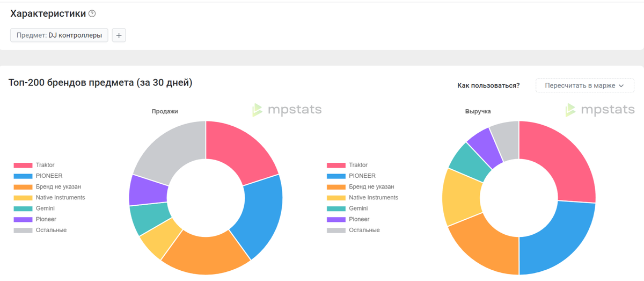Open the Пересчитать в марже dropdown
The width and height of the screenshot is (644, 281).
[584, 85]
